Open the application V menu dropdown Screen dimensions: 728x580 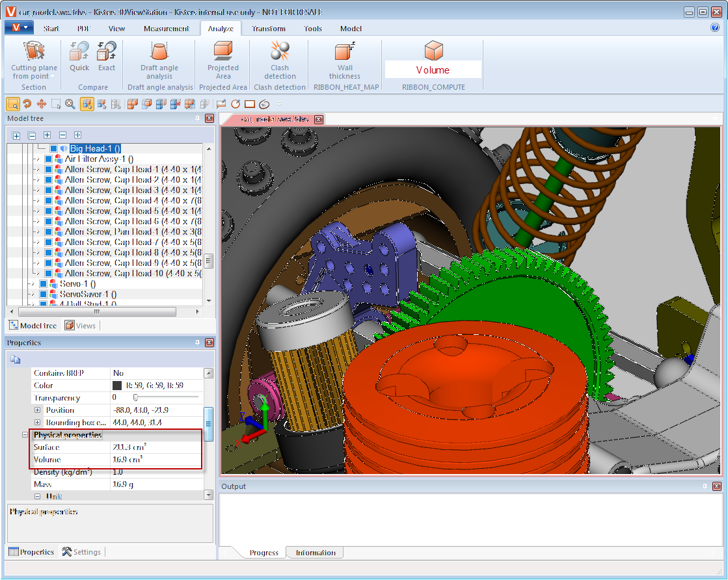coord(19,27)
